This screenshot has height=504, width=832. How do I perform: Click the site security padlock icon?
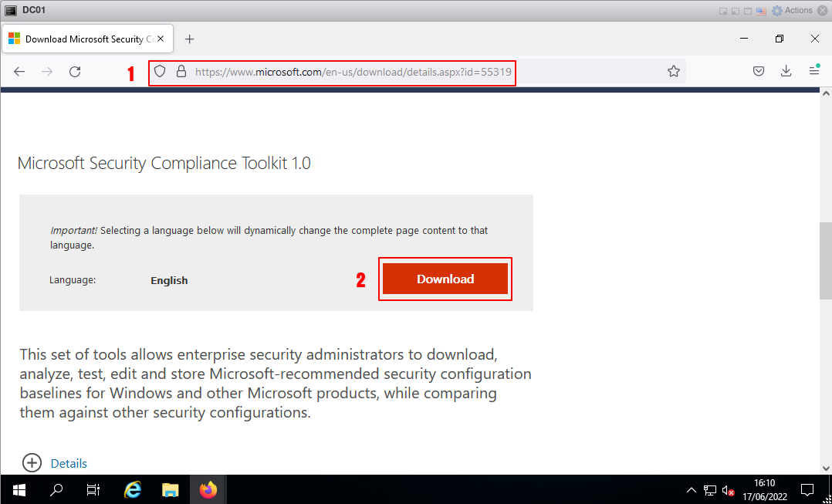pyautogui.click(x=181, y=72)
